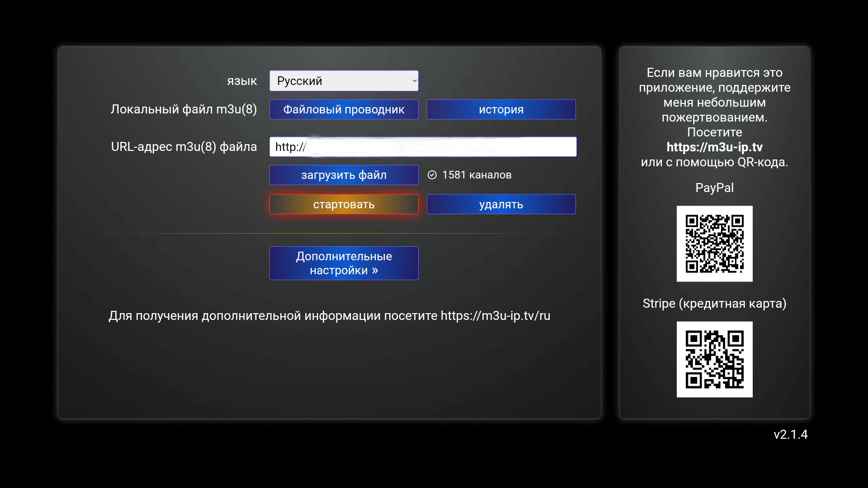Click the Stripe credit card QR code
Screen dimensions: 868x488
point(714,359)
